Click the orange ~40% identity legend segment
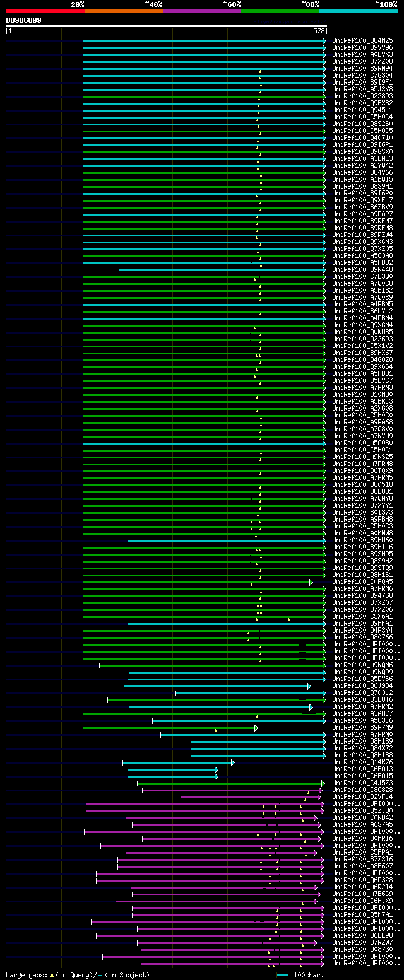The image size is (404, 980). click(123, 11)
